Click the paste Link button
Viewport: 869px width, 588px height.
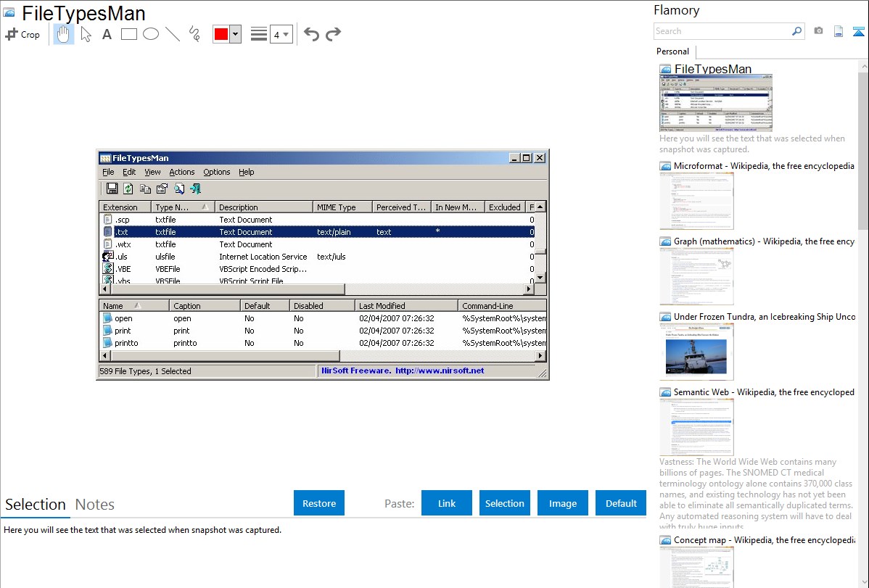[x=447, y=503]
